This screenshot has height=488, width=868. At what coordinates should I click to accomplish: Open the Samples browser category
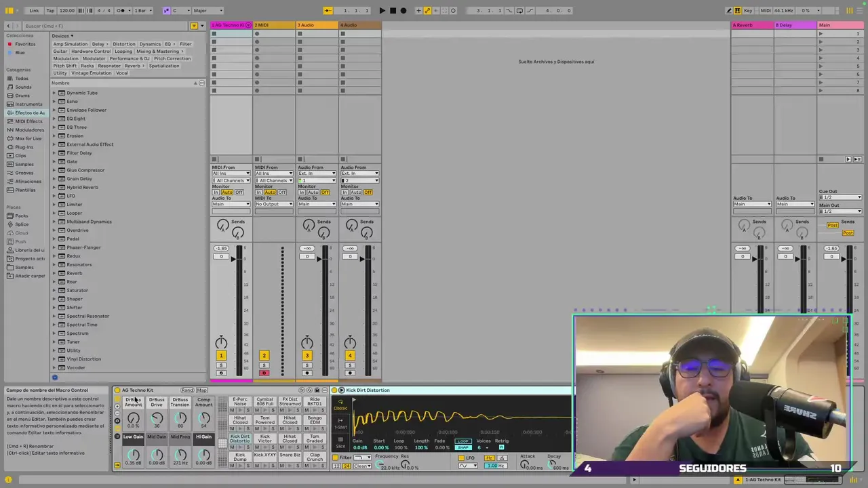tap(24, 164)
